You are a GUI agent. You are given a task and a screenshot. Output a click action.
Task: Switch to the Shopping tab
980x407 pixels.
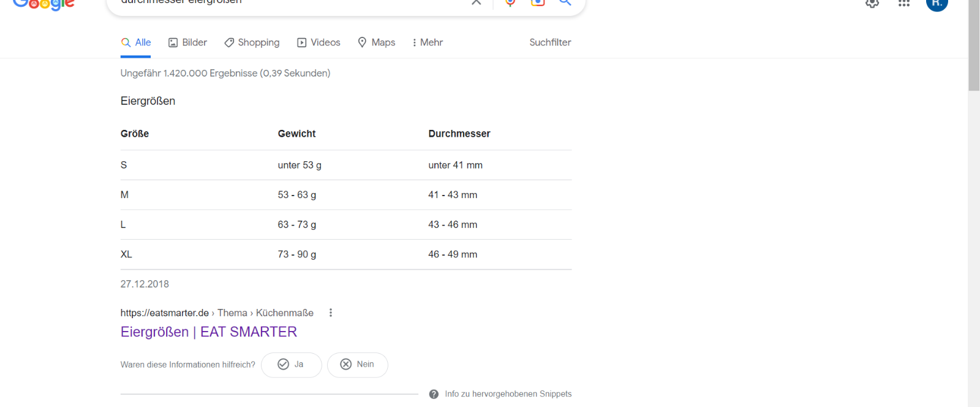click(x=252, y=42)
